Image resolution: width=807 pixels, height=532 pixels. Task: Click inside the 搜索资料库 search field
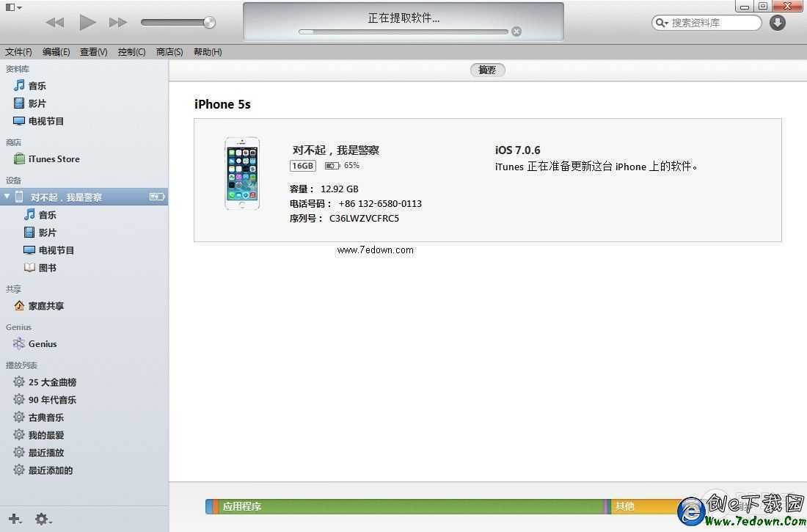(x=704, y=23)
